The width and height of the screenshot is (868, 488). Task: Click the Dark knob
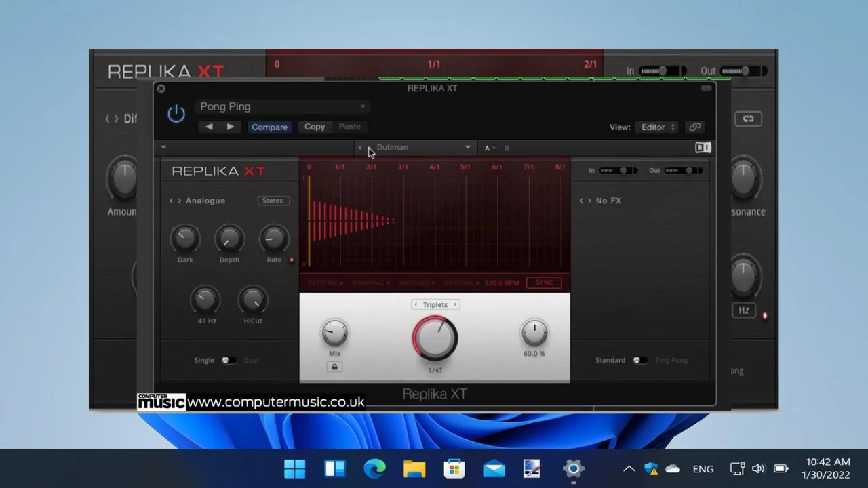click(185, 239)
